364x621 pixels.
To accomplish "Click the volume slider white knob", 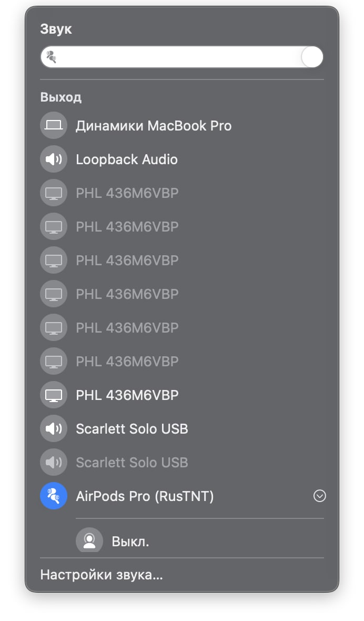I will tap(312, 57).
